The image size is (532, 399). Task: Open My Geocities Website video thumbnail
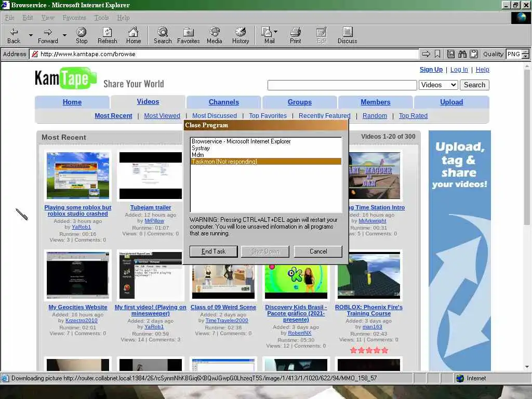pyautogui.click(x=78, y=275)
